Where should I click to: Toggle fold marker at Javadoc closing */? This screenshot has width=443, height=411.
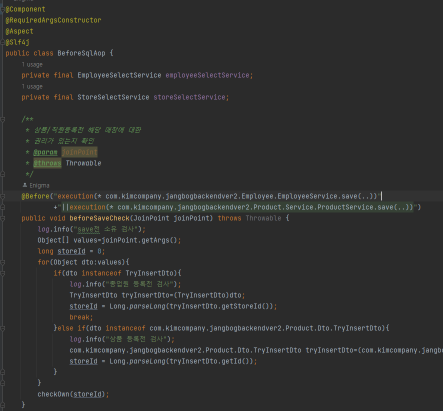[2, 174]
